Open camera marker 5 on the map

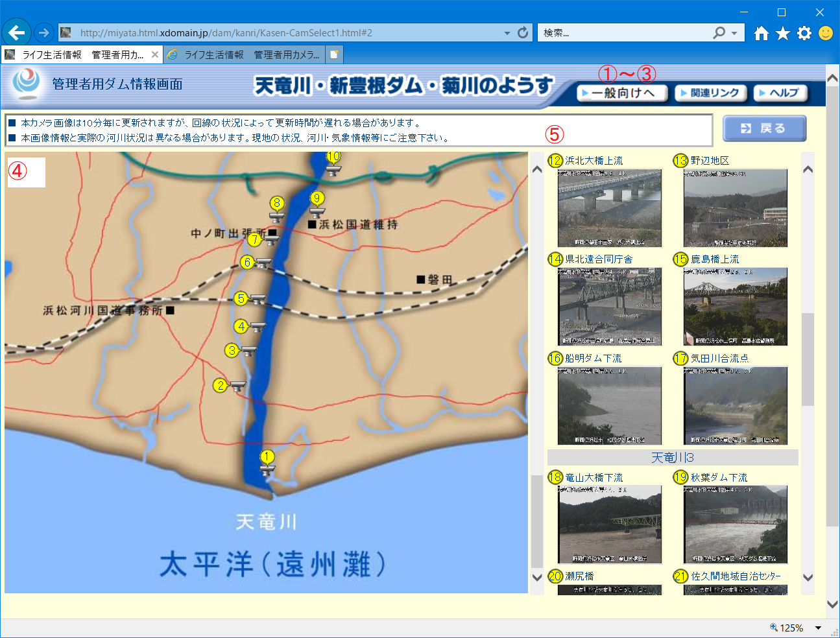(241, 298)
